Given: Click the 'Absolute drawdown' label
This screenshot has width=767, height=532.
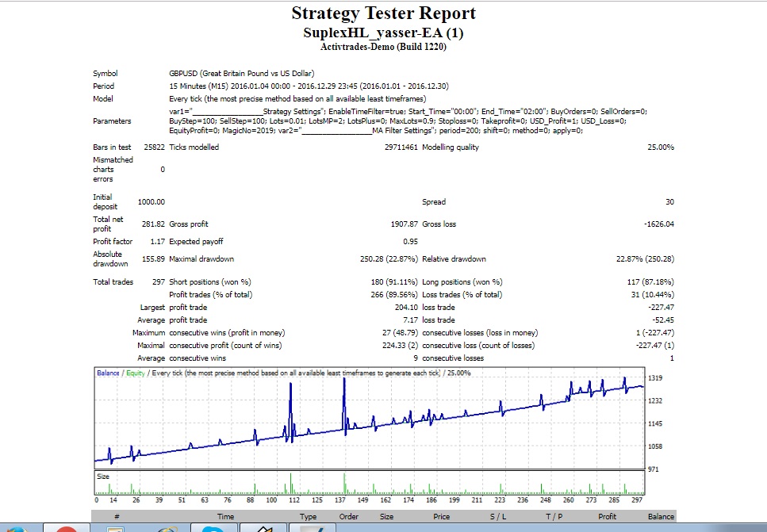Looking at the screenshot, I should pyautogui.click(x=110, y=258).
